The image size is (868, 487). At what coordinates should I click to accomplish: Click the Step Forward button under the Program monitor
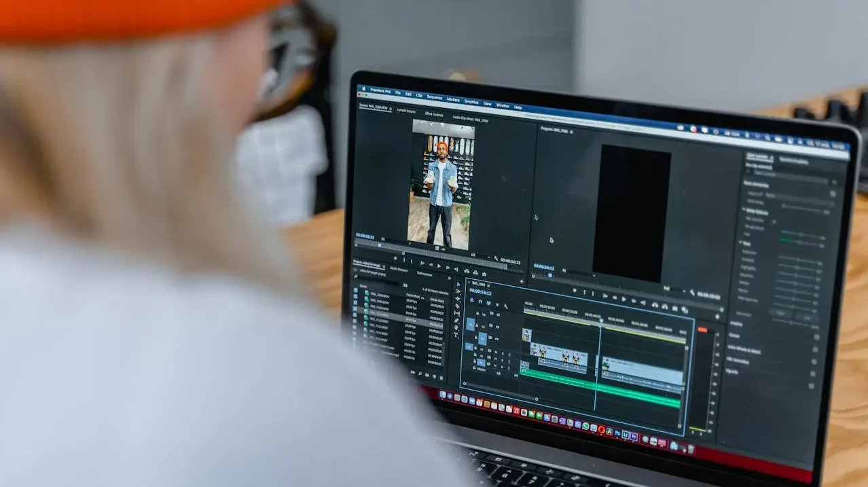(634, 300)
